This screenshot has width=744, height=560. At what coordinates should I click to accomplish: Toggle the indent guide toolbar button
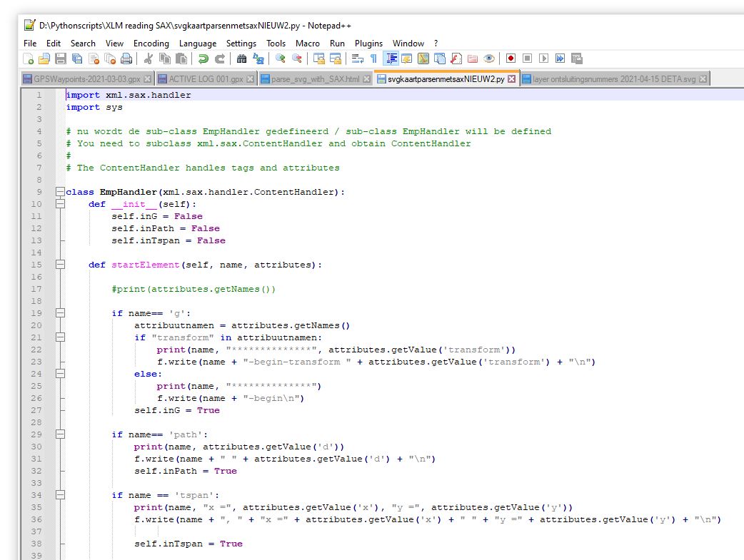click(391, 58)
